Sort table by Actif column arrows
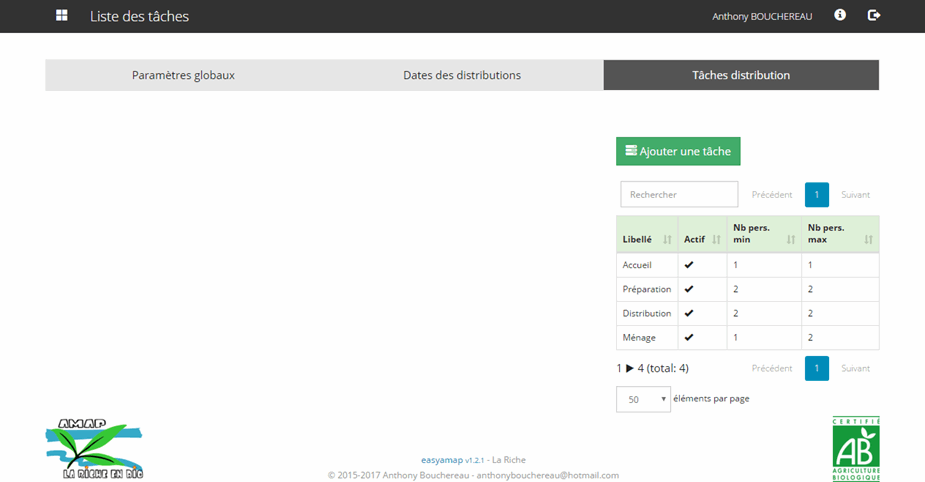The width and height of the screenshot is (925, 482). (x=717, y=240)
